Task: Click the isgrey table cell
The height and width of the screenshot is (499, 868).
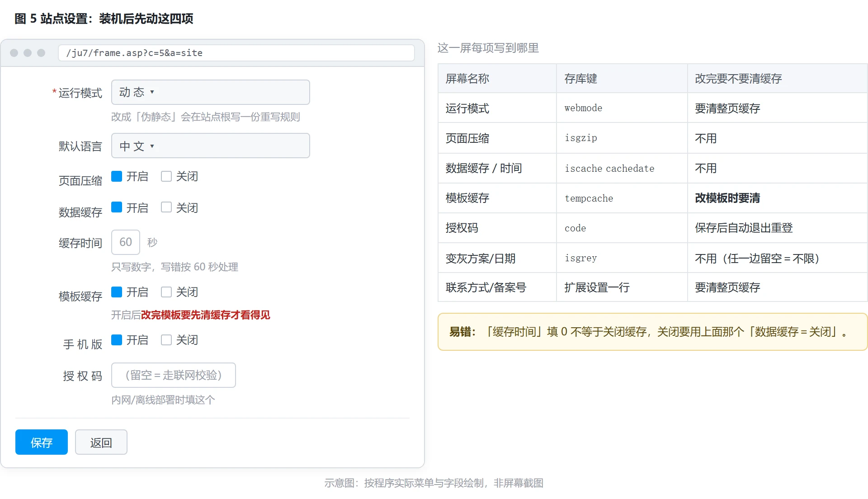Action: 622,258
